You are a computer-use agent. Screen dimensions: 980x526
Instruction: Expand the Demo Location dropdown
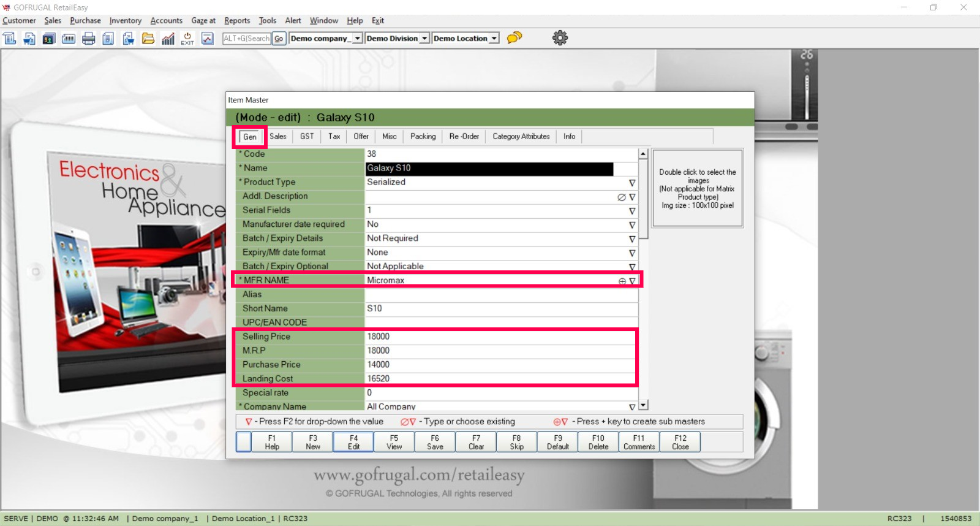point(494,39)
